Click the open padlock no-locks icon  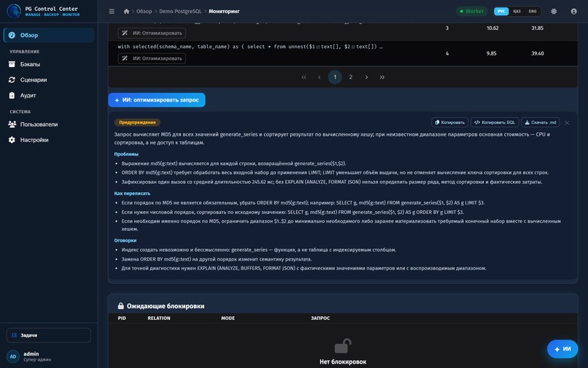coord(343,346)
